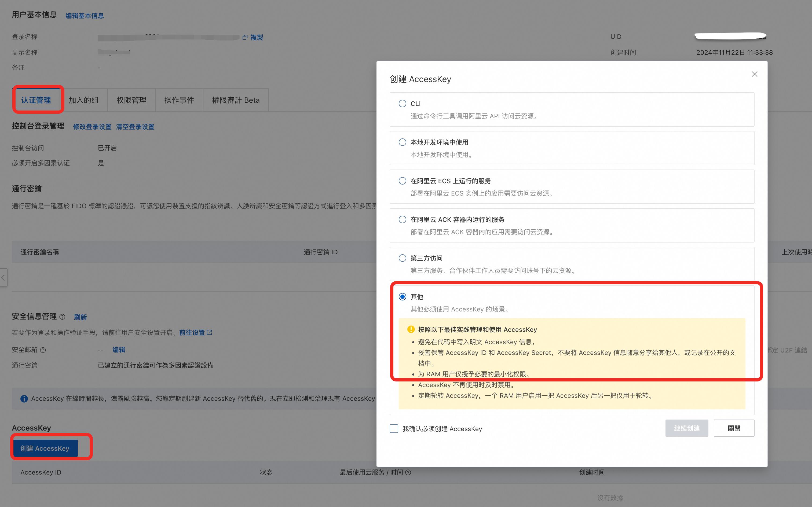Collapse the left panel with the chevron arrow
Viewport: 812px width, 507px height.
click(3, 278)
